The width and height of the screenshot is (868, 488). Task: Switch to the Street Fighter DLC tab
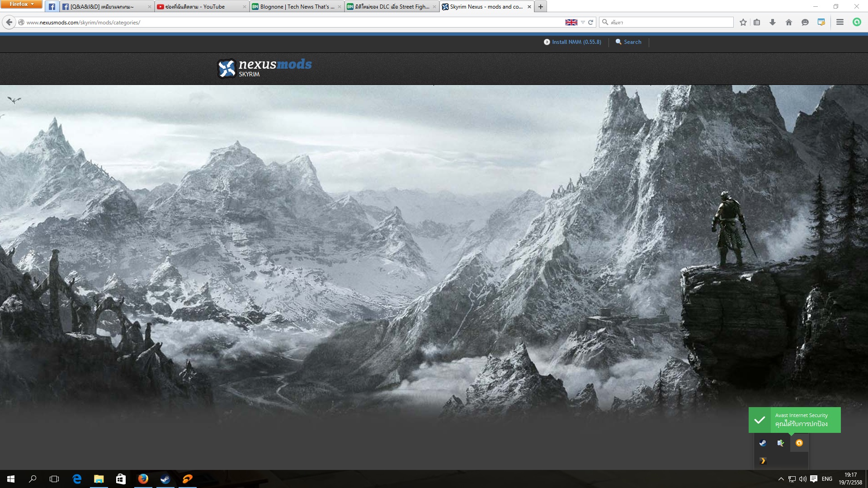392,7
